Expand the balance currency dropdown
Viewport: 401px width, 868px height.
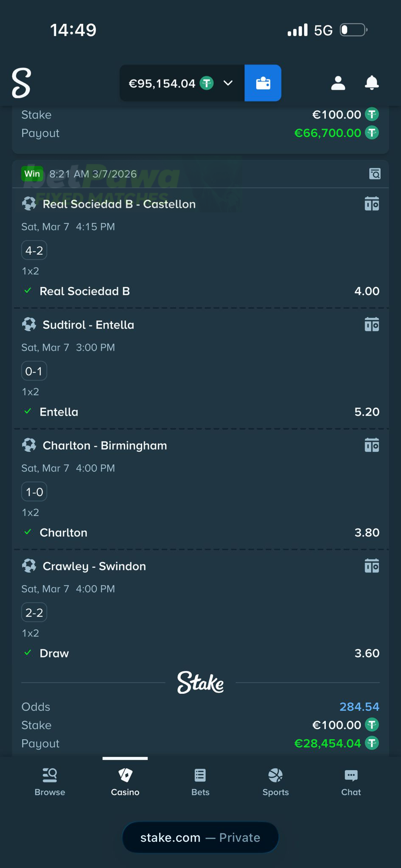(228, 83)
